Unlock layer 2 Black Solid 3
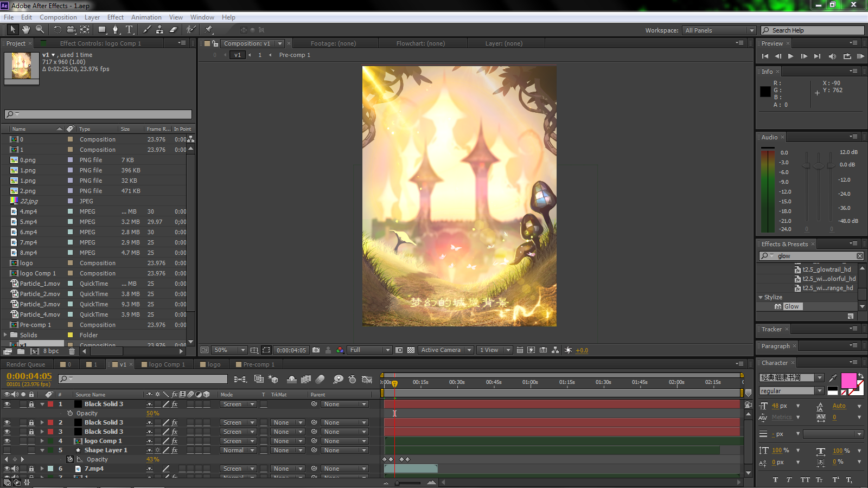The image size is (868, 488). (x=31, y=423)
